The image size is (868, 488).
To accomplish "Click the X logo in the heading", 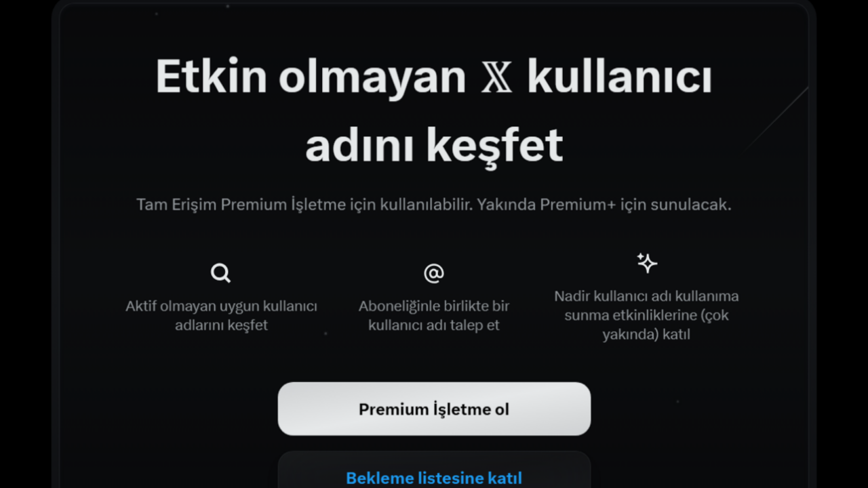I will click(x=496, y=78).
